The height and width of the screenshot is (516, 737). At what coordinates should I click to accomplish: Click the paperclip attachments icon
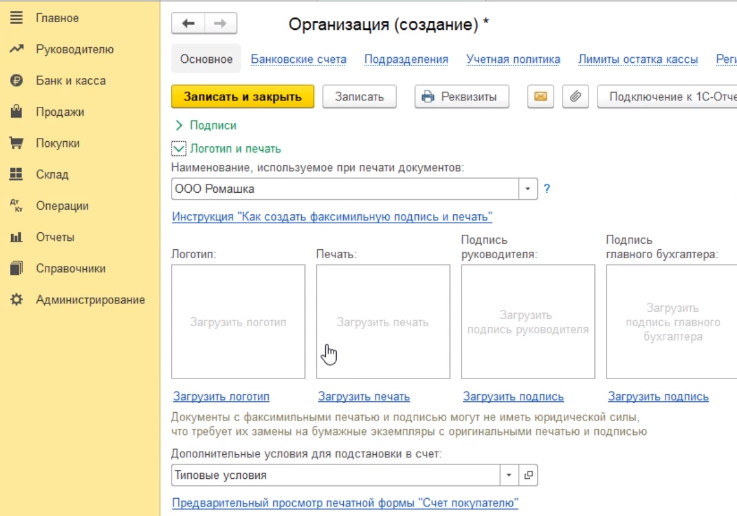(574, 96)
